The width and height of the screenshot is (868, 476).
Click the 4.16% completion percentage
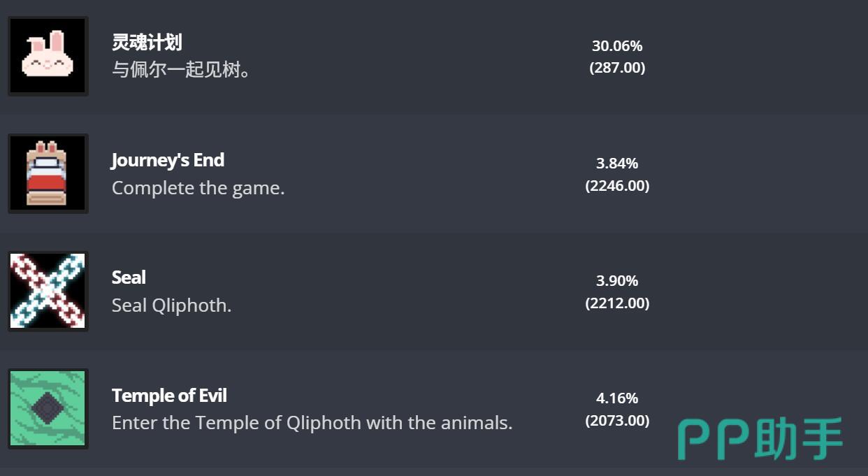click(x=617, y=398)
